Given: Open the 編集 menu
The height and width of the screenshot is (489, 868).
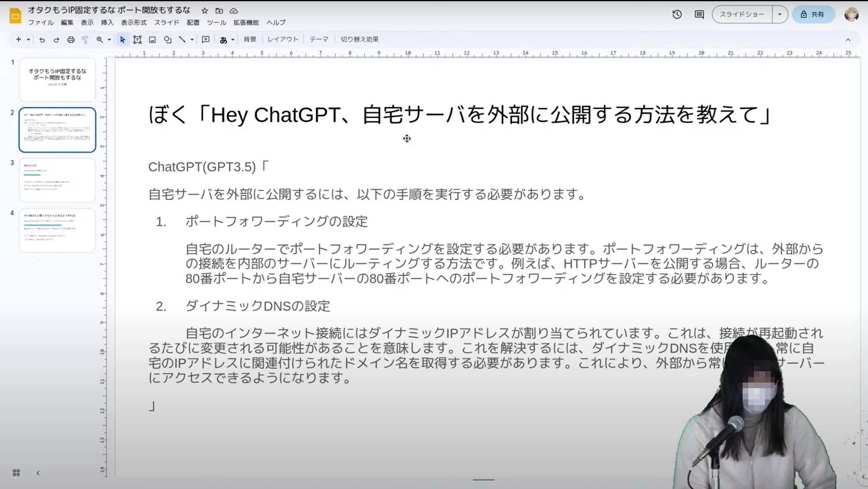Looking at the screenshot, I should 67,23.
